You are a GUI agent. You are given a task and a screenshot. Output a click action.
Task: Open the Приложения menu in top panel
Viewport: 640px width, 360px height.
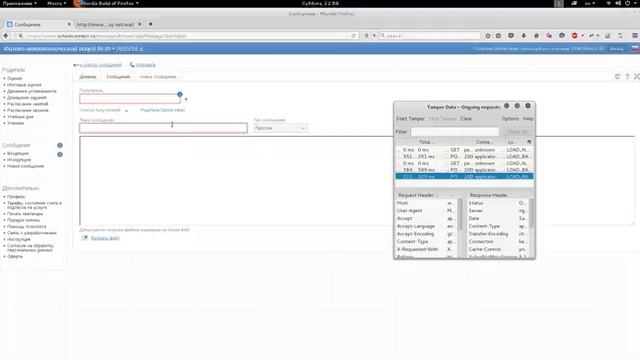coord(20,3)
